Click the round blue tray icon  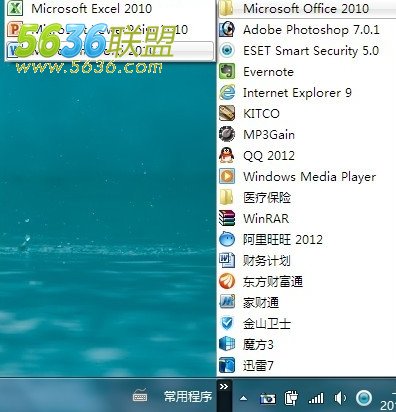coord(364,398)
